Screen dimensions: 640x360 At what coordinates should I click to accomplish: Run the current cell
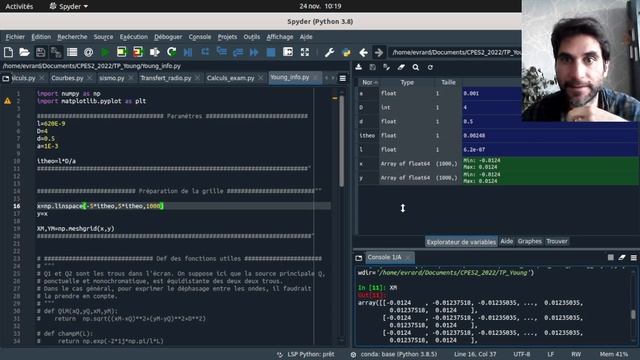[x=121, y=52]
